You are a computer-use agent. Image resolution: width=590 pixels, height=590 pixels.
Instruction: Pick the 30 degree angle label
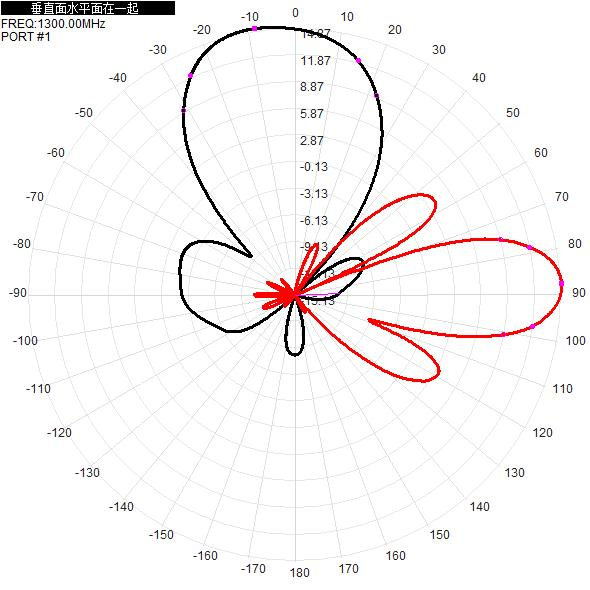point(439,50)
